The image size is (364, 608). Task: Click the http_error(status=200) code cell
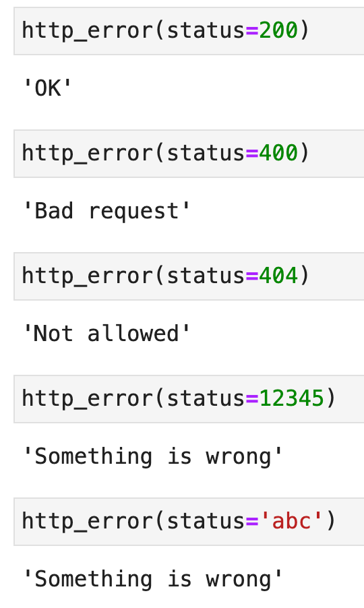point(189,30)
